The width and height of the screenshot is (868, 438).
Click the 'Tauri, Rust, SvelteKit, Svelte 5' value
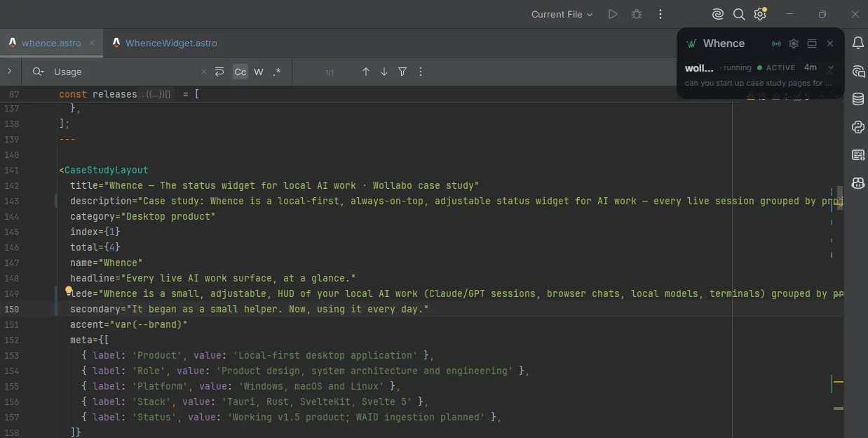tap(320, 401)
